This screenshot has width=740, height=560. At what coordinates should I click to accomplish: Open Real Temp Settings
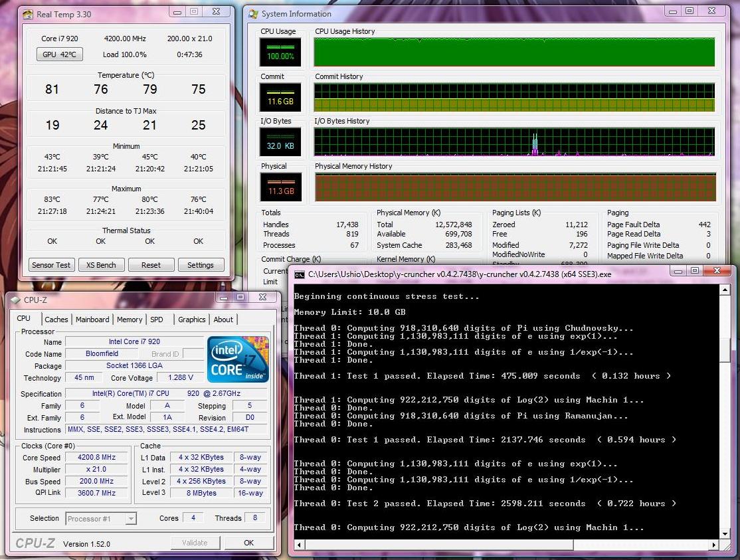tap(201, 265)
